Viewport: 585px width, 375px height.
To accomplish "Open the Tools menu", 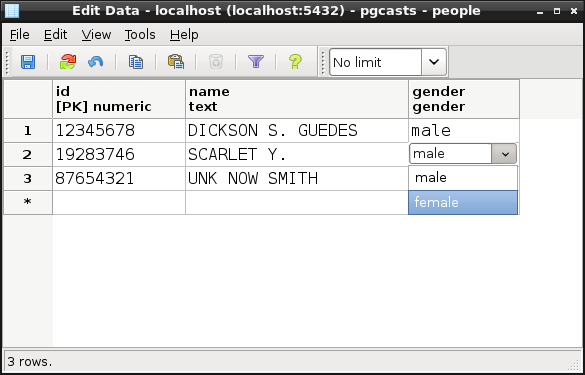I will 140,35.
